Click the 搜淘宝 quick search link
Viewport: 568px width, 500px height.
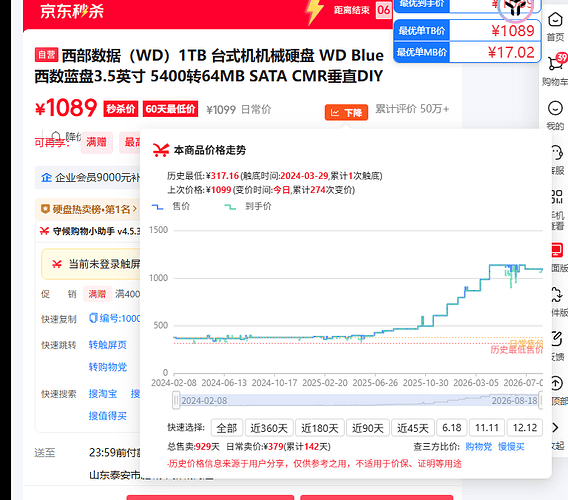103,393
